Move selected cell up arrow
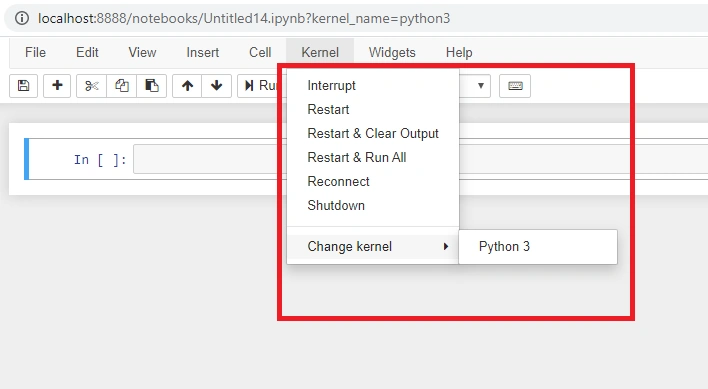This screenshot has width=708, height=389. pos(187,86)
